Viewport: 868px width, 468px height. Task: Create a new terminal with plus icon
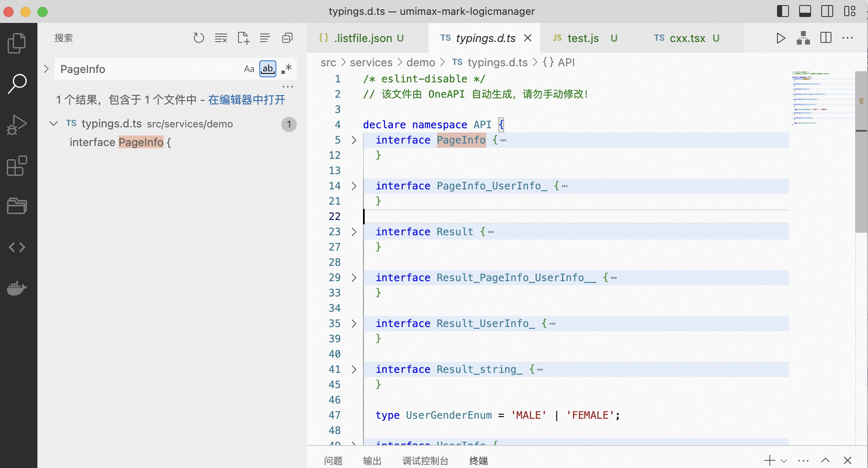pos(769,460)
